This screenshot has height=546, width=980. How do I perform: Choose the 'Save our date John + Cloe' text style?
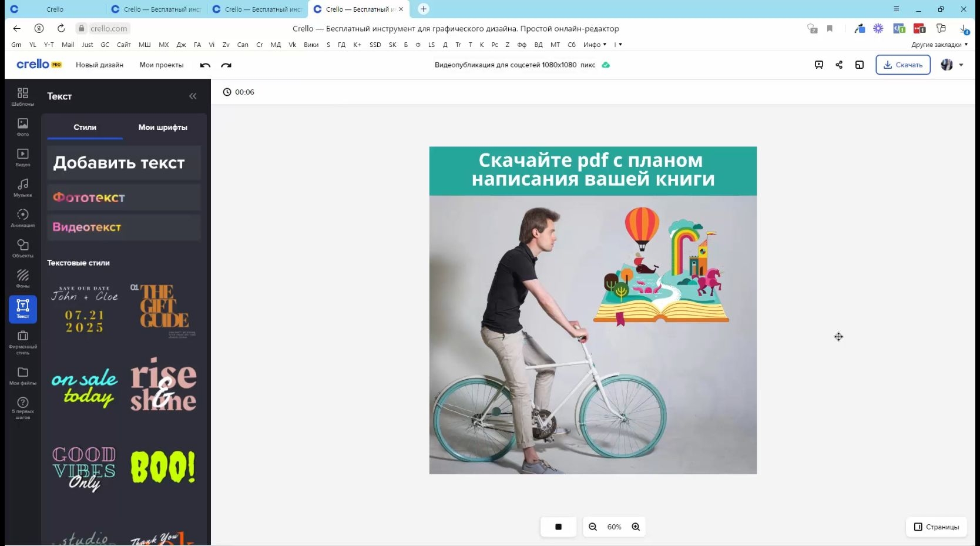point(85,310)
